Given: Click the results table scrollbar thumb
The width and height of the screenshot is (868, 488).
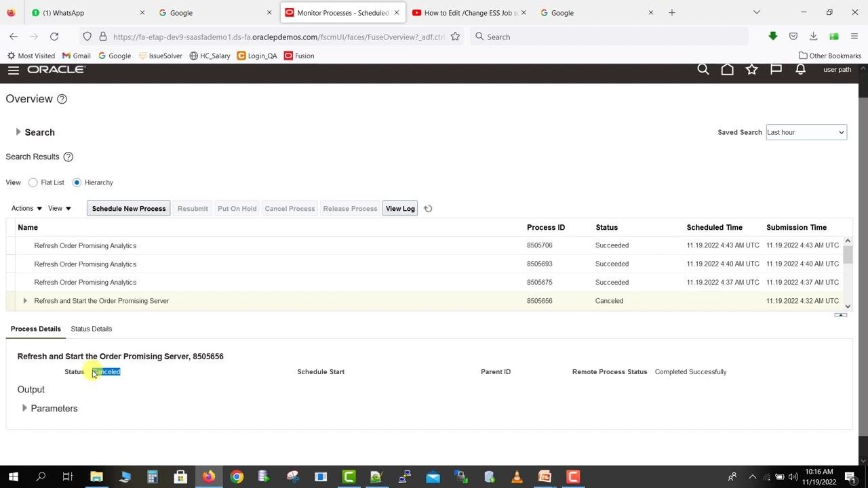Looking at the screenshot, I should click(x=848, y=255).
